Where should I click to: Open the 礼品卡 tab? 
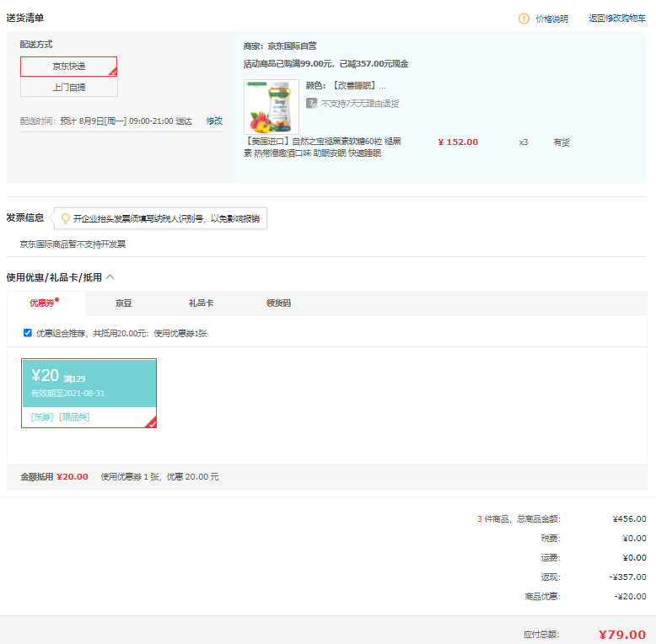tap(201, 303)
